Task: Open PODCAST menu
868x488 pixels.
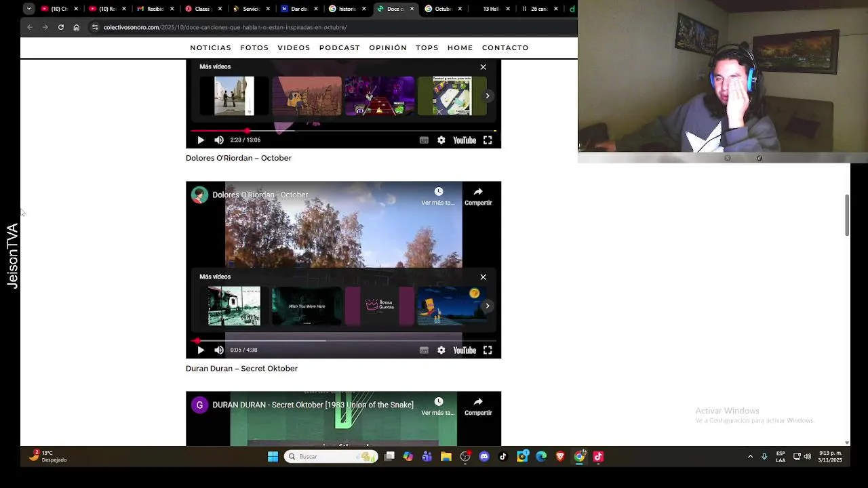Action: tap(340, 48)
